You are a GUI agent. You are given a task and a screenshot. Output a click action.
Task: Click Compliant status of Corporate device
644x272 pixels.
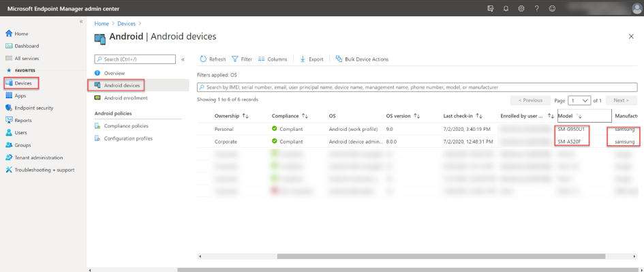pyautogui.click(x=287, y=141)
